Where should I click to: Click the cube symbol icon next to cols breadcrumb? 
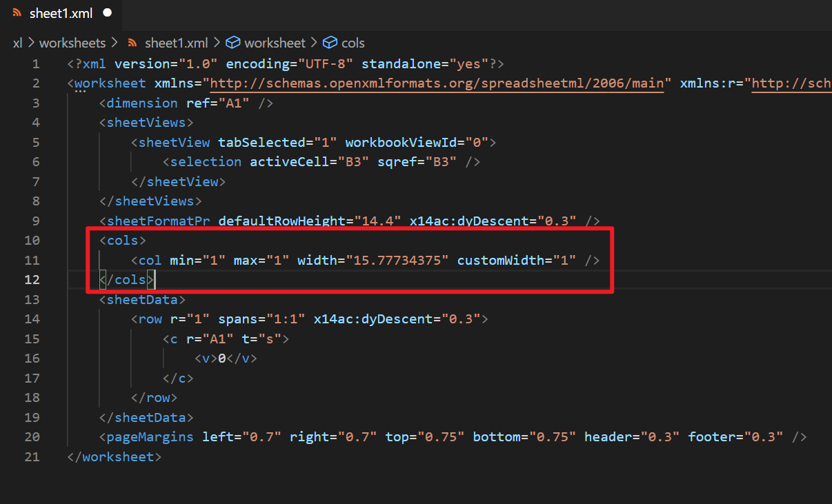click(329, 43)
